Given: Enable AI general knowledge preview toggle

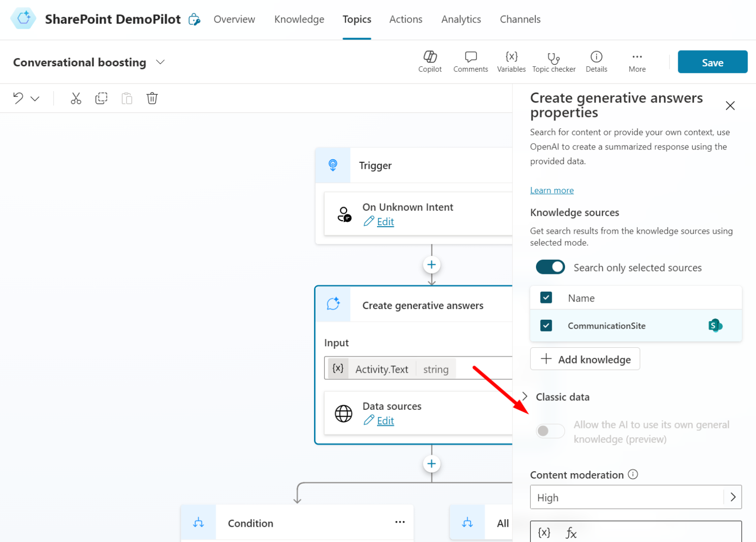Looking at the screenshot, I should click(550, 430).
